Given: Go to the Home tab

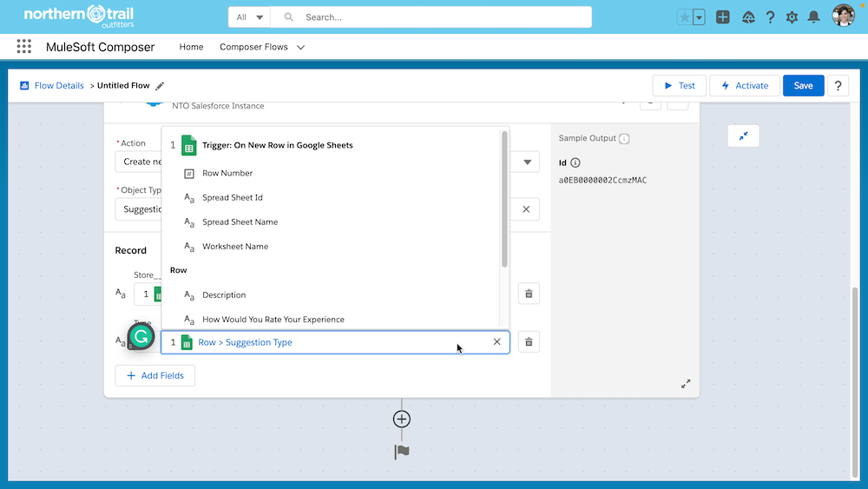Looking at the screenshot, I should tap(191, 47).
